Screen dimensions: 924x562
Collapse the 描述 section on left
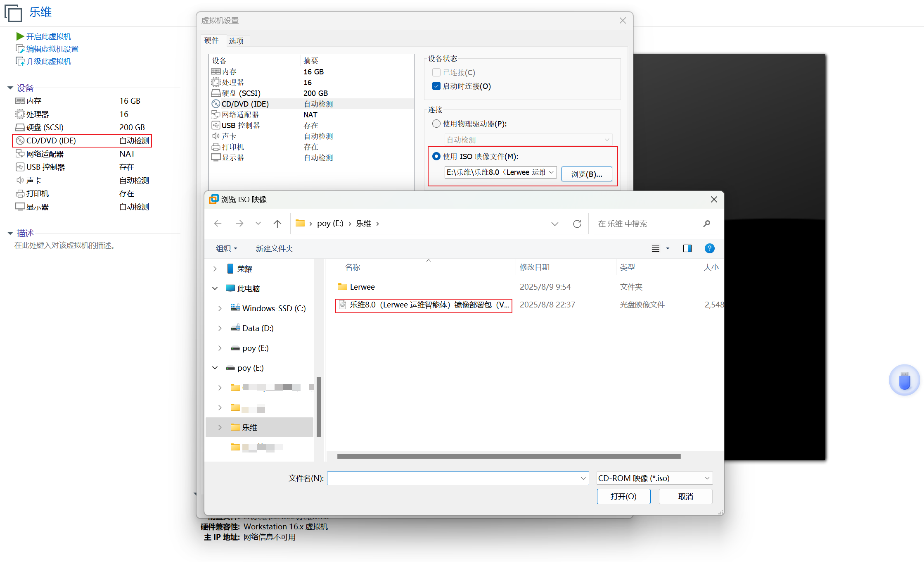(10, 233)
